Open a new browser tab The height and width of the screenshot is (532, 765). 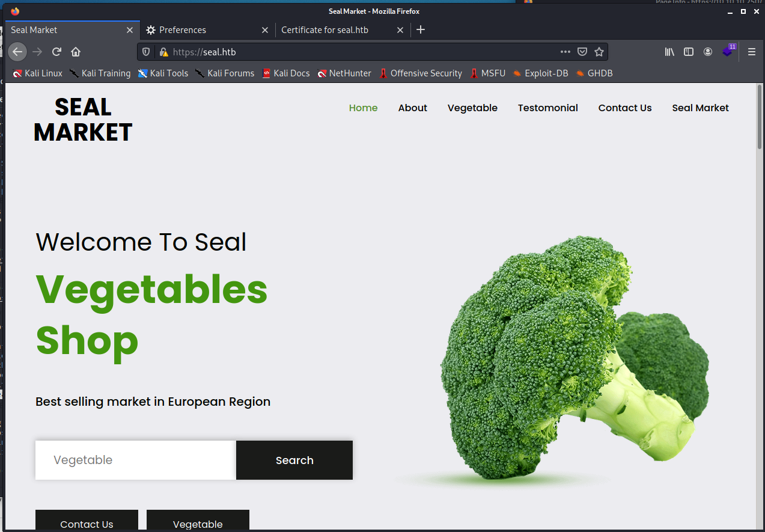tap(421, 29)
